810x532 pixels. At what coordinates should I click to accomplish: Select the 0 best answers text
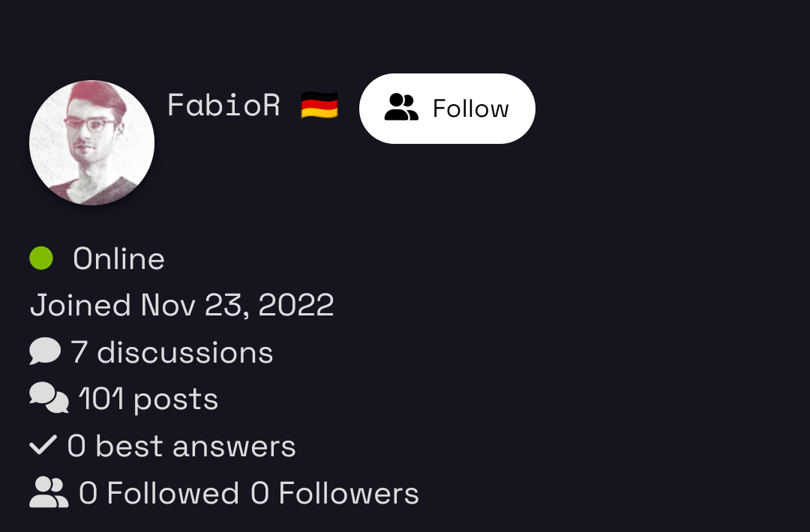(181, 447)
